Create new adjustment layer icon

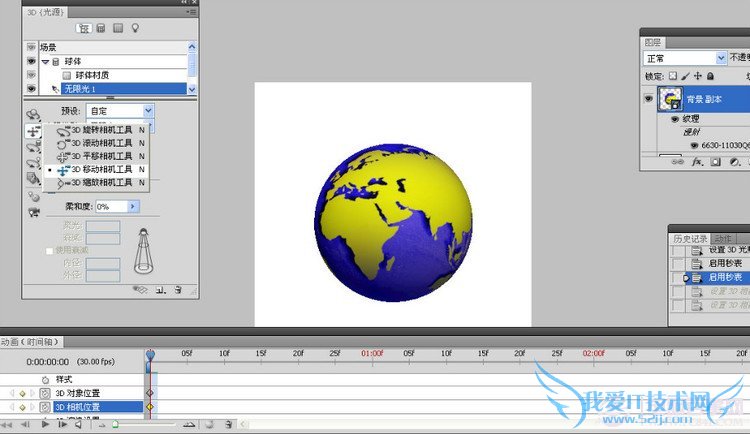(735, 162)
